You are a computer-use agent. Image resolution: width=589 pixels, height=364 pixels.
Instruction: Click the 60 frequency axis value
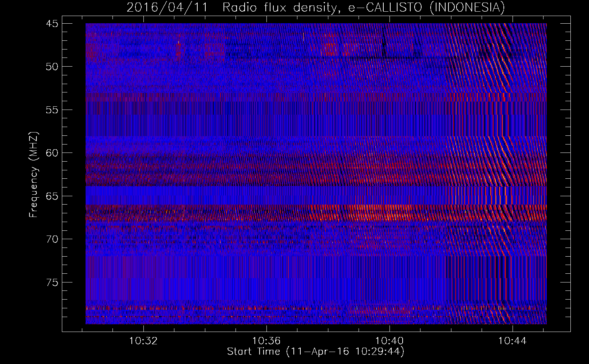click(52, 153)
